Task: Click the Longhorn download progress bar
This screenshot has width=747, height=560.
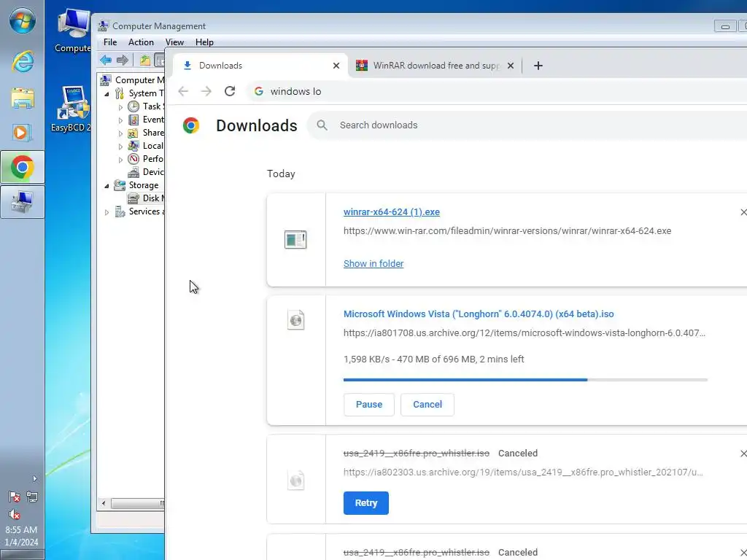Action: point(525,379)
